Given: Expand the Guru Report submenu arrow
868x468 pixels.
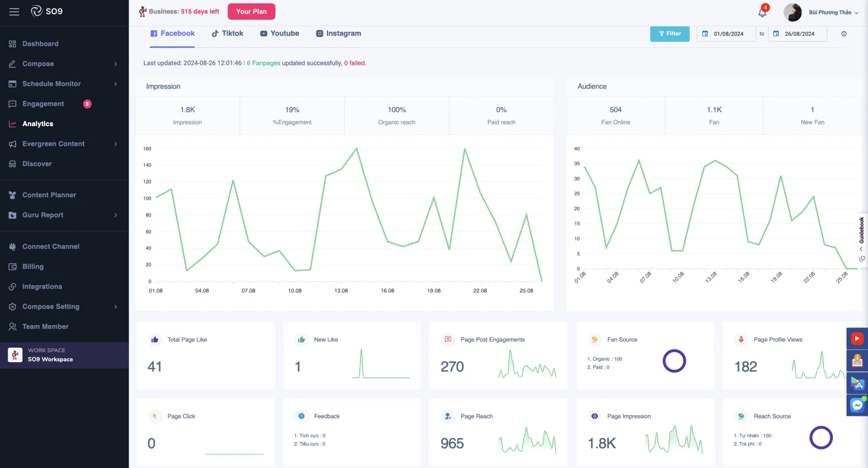Looking at the screenshot, I should (x=116, y=215).
